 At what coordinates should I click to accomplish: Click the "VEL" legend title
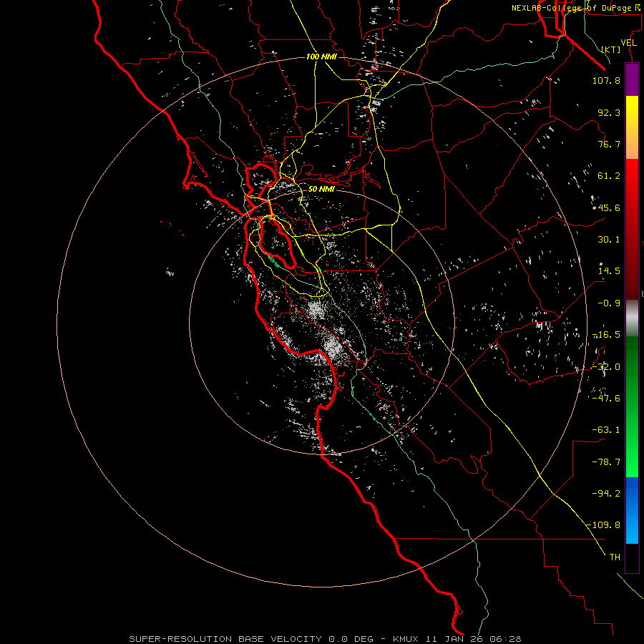(629, 43)
